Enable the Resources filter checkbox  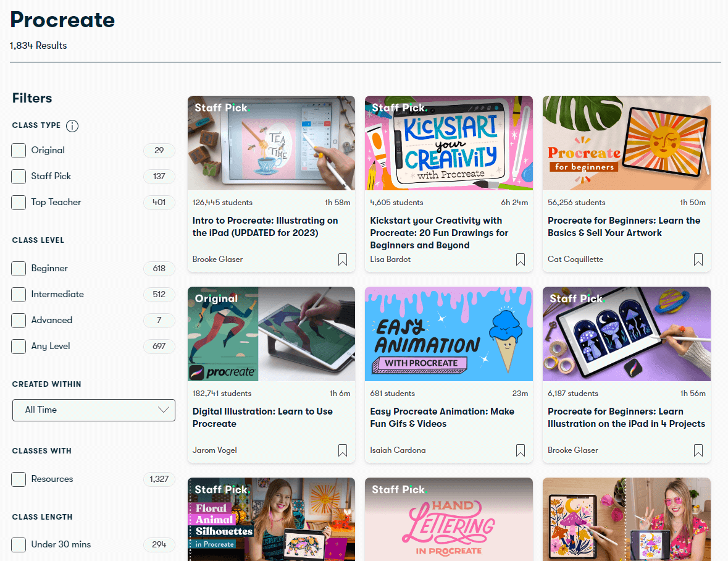click(x=19, y=479)
